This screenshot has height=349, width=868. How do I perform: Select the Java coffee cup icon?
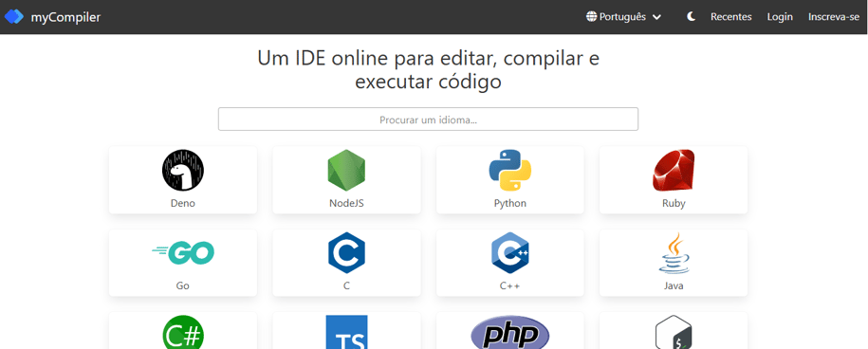pos(674,253)
